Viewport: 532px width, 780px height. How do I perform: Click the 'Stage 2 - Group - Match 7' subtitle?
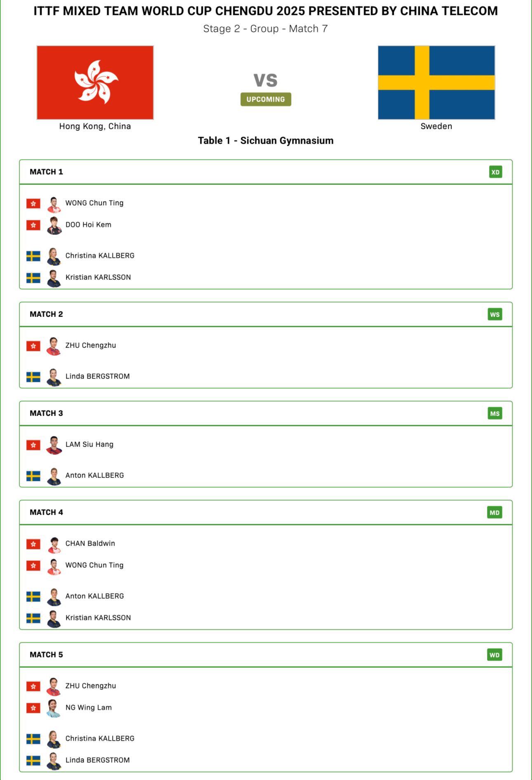click(266, 29)
